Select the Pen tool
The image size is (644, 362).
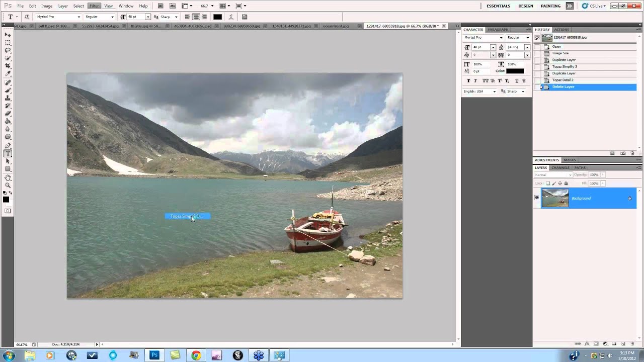coord(8,145)
